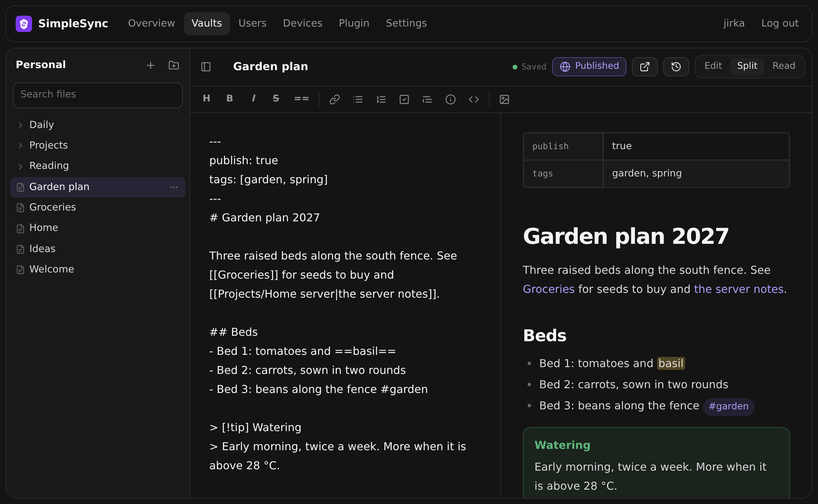Screen dimensions: 818x504
Task: Click the SimpleSync brand name
Action: pyautogui.click(x=73, y=23)
